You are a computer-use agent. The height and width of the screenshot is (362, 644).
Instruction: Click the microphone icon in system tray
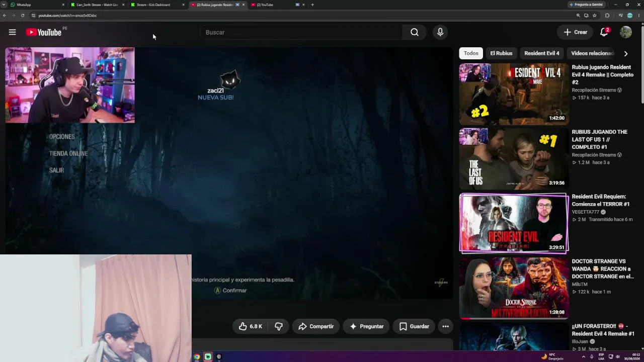pyautogui.click(x=592, y=357)
